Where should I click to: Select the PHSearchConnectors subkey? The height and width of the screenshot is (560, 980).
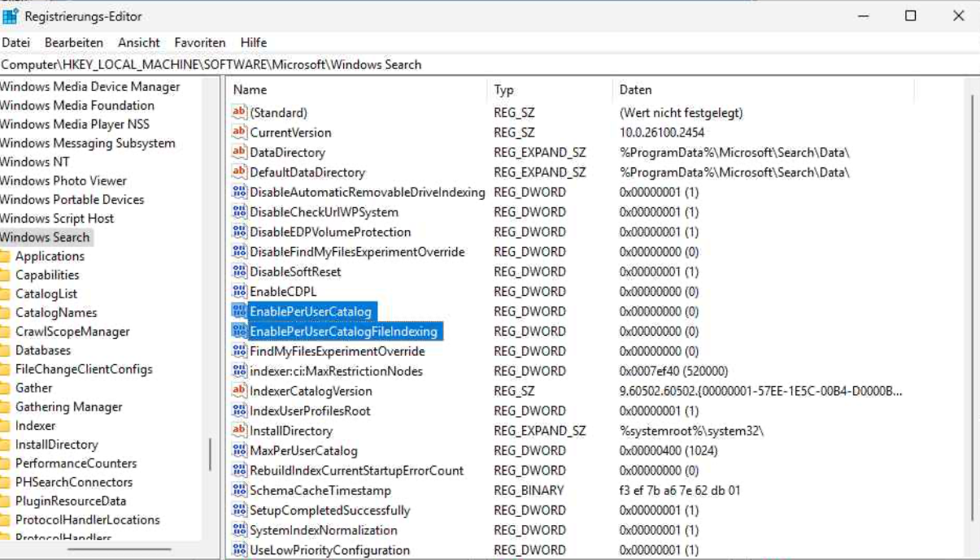click(x=74, y=482)
